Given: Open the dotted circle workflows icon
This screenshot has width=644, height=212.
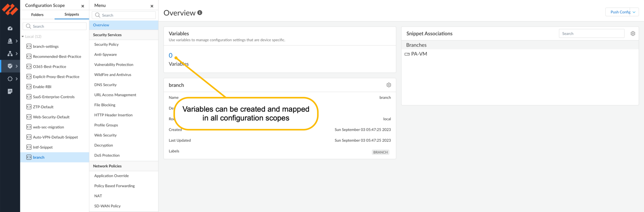Looking at the screenshot, I should 10,79.
